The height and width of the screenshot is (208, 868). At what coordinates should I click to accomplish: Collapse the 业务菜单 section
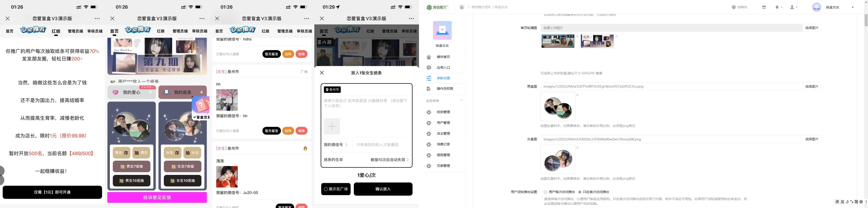tap(461, 100)
